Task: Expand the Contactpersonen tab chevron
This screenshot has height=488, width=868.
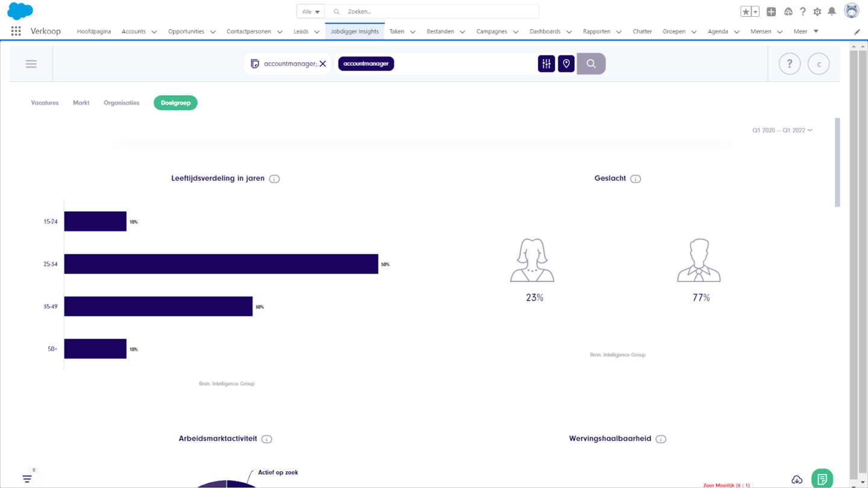Action: (x=280, y=32)
